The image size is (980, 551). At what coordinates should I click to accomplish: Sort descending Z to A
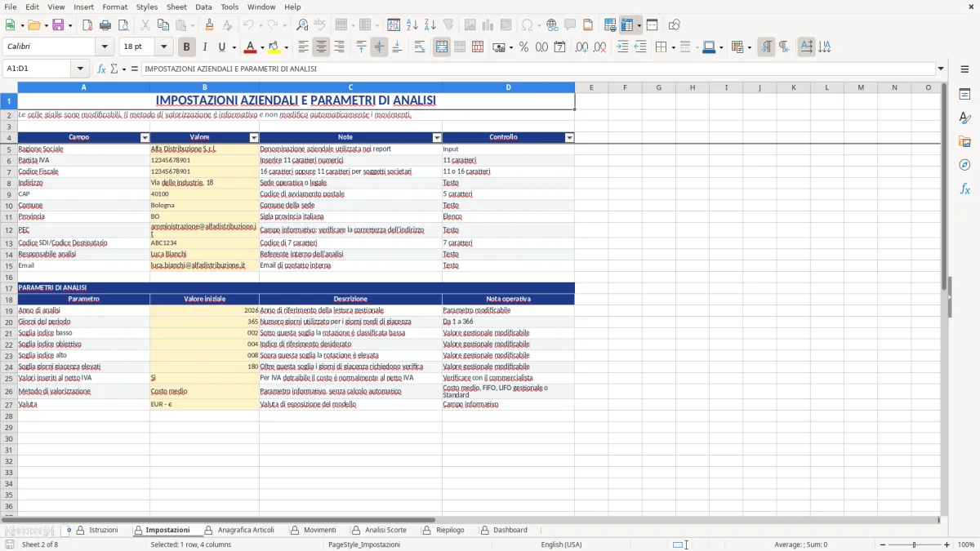430,25
